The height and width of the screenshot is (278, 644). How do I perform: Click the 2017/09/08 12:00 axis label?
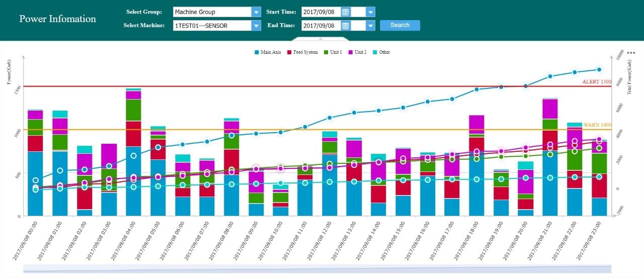(320, 240)
